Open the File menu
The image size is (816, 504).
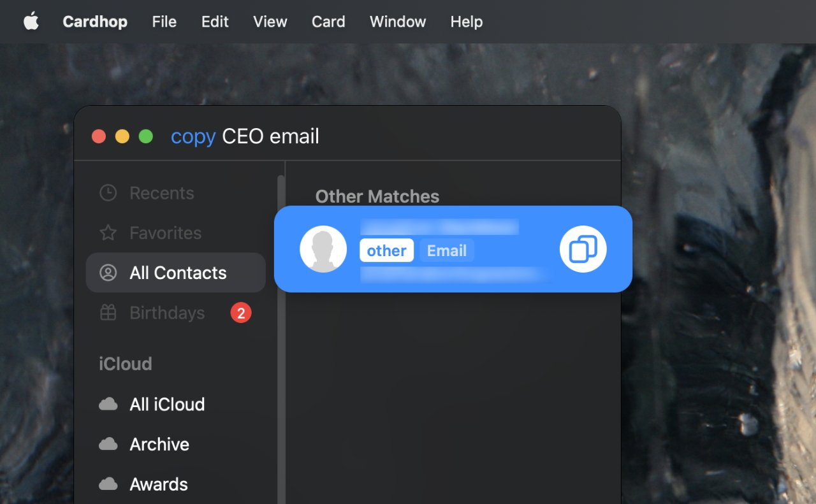tap(164, 22)
